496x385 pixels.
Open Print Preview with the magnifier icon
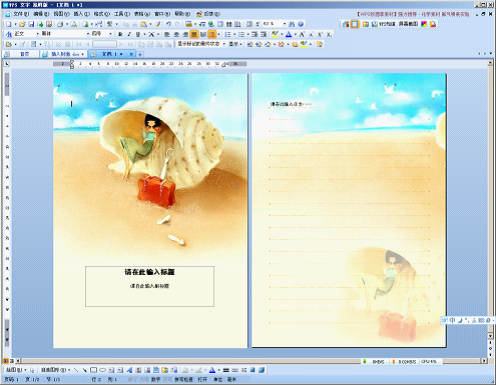tap(74, 24)
